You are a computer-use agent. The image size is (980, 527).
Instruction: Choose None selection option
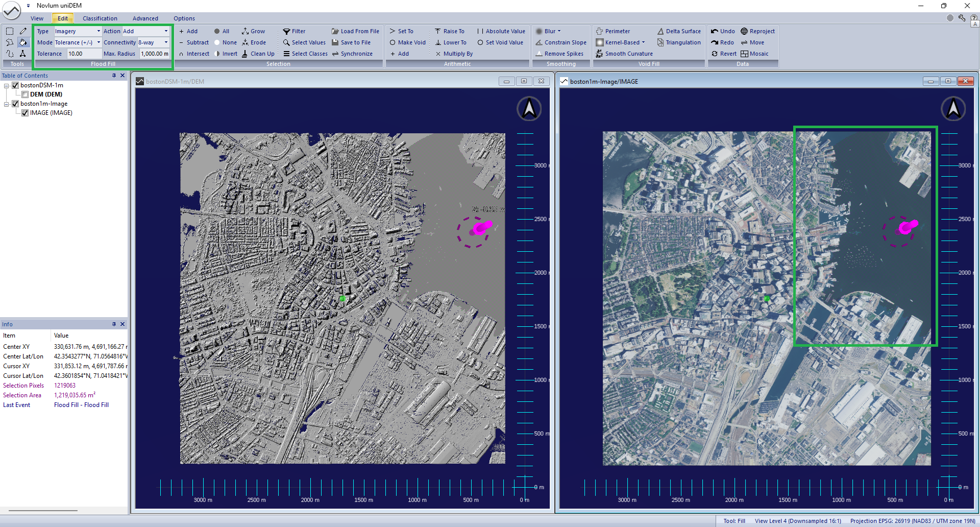225,42
